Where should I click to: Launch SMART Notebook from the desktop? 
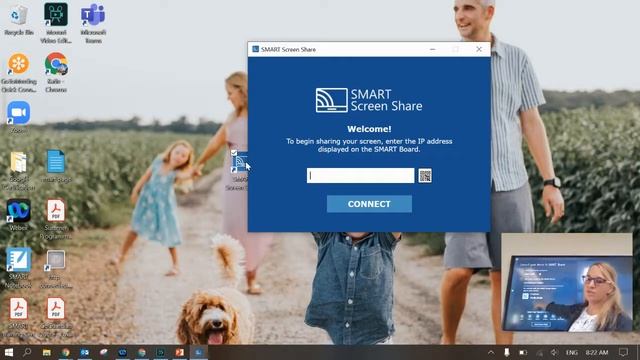18,268
